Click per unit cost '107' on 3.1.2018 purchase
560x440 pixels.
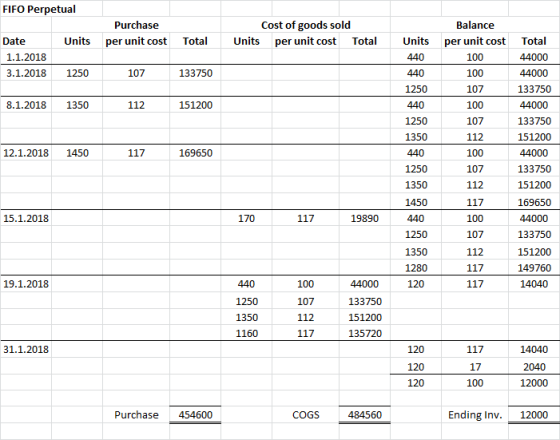tap(136, 73)
